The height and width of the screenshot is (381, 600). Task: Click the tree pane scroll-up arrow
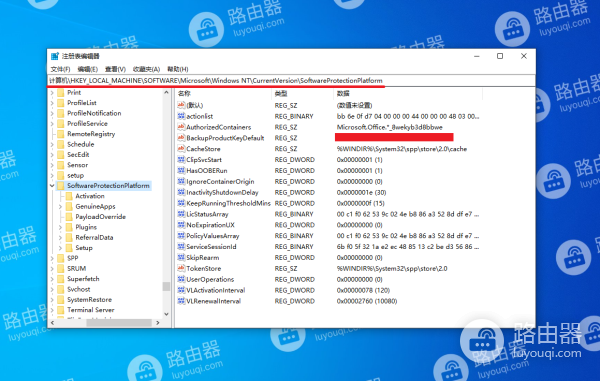point(166,93)
